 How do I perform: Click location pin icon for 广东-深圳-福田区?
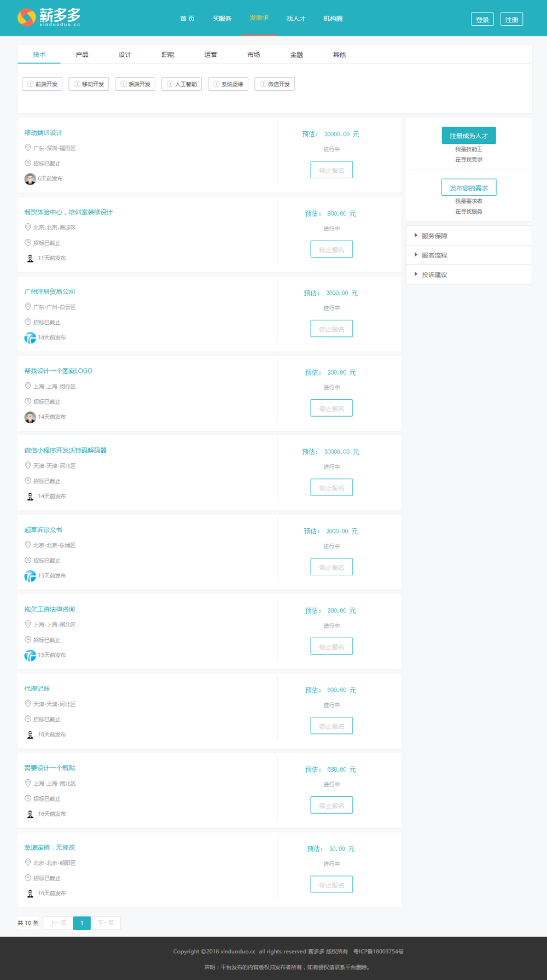[28, 148]
